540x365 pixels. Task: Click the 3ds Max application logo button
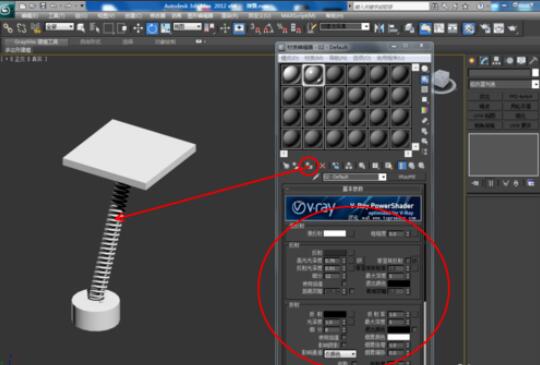click(7, 9)
